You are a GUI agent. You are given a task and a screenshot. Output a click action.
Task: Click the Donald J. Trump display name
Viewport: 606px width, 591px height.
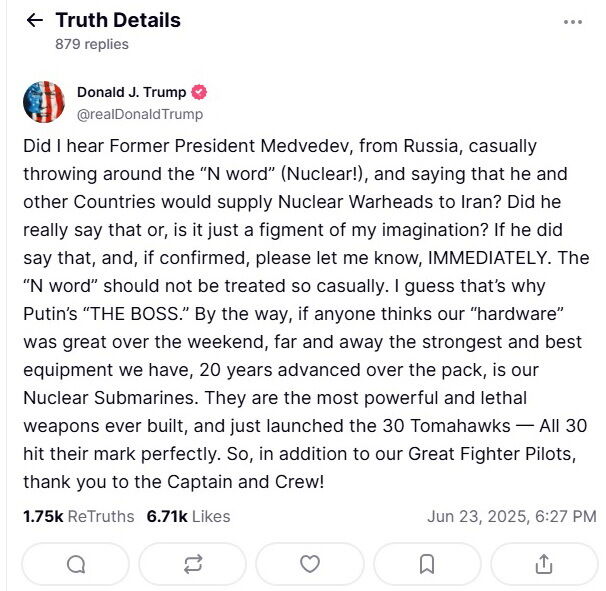[x=131, y=92]
